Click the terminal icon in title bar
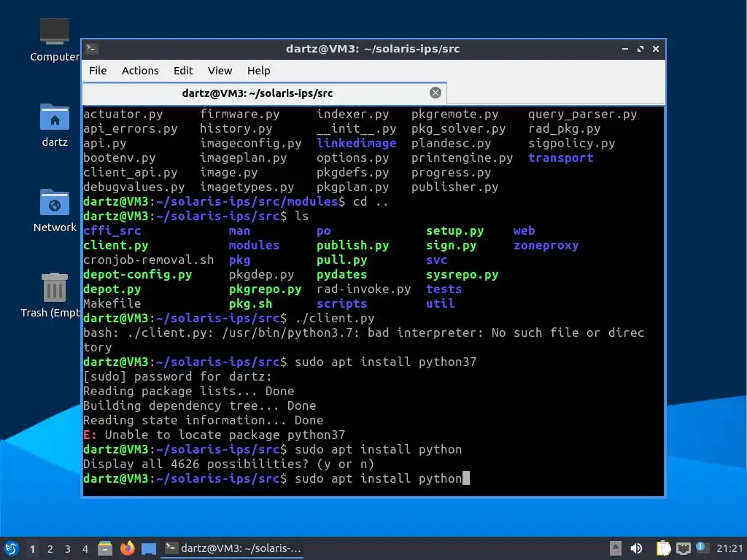Viewport: 747px width, 560px height. pyautogui.click(x=92, y=49)
